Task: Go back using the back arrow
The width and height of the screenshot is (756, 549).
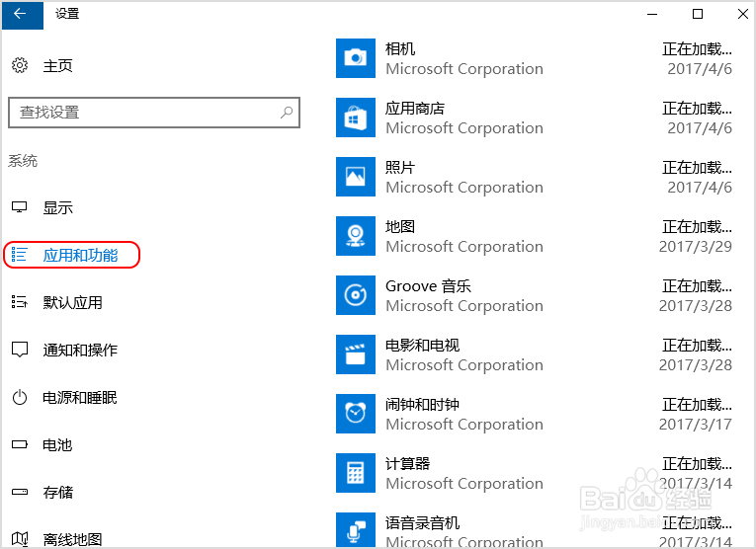Action: (21, 14)
